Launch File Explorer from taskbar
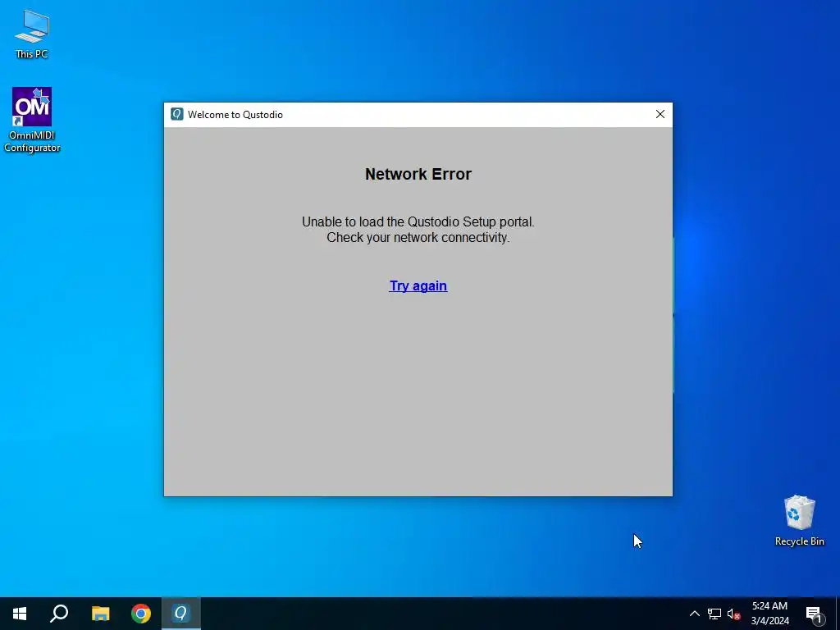Image resolution: width=840 pixels, height=630 pixels. pos(100,614)
